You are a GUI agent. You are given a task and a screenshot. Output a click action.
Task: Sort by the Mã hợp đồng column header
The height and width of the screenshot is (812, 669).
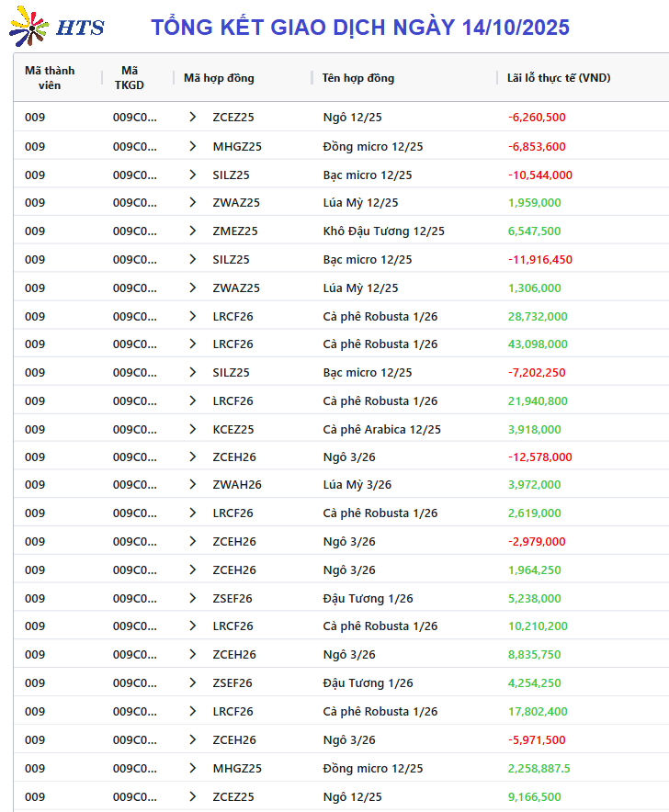[x=219, y=78]
